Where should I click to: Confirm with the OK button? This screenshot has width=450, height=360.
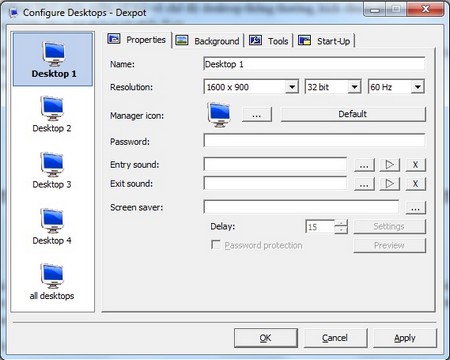coord(266,338)
